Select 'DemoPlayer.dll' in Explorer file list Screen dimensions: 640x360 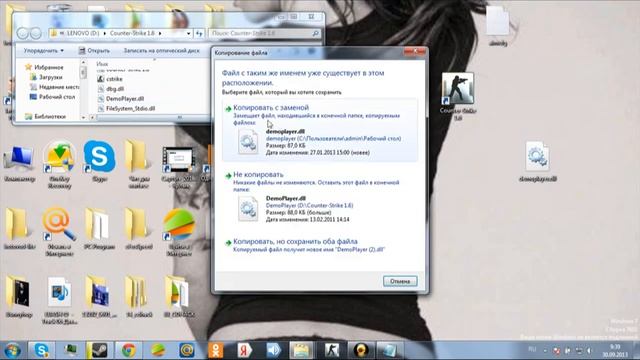pyautogui.click(x=121, y=99)
